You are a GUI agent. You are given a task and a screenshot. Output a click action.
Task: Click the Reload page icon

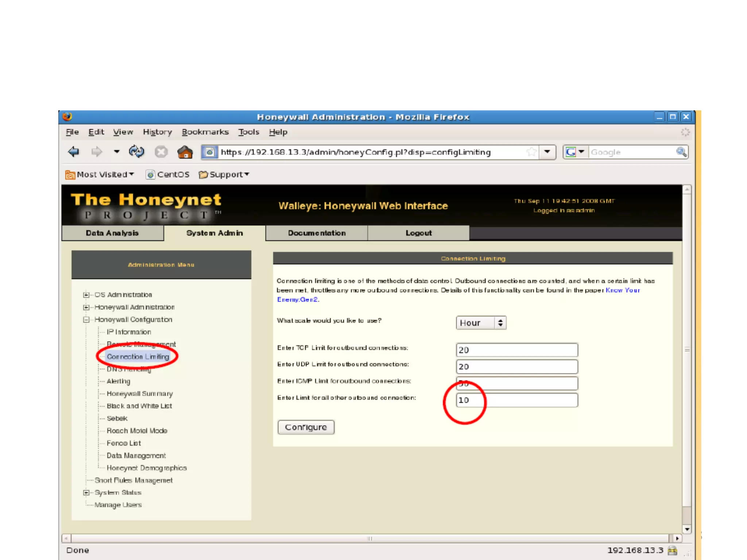[136, 152]
